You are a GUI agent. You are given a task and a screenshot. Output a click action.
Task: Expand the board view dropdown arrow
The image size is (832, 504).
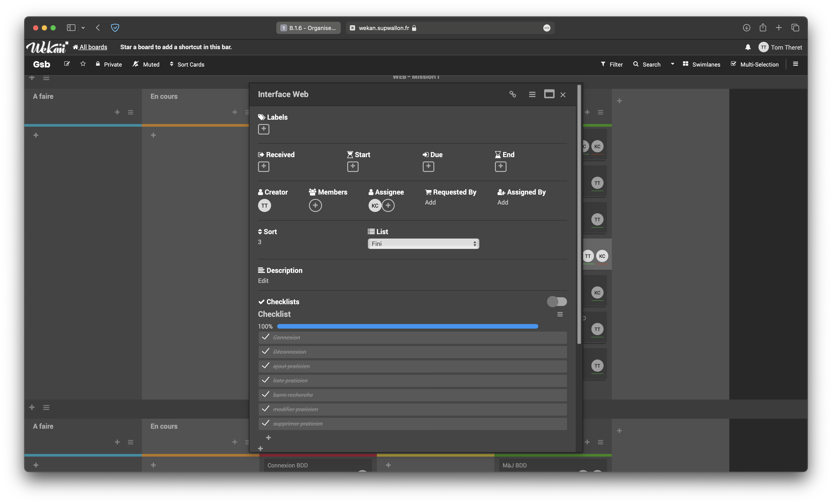672,64
